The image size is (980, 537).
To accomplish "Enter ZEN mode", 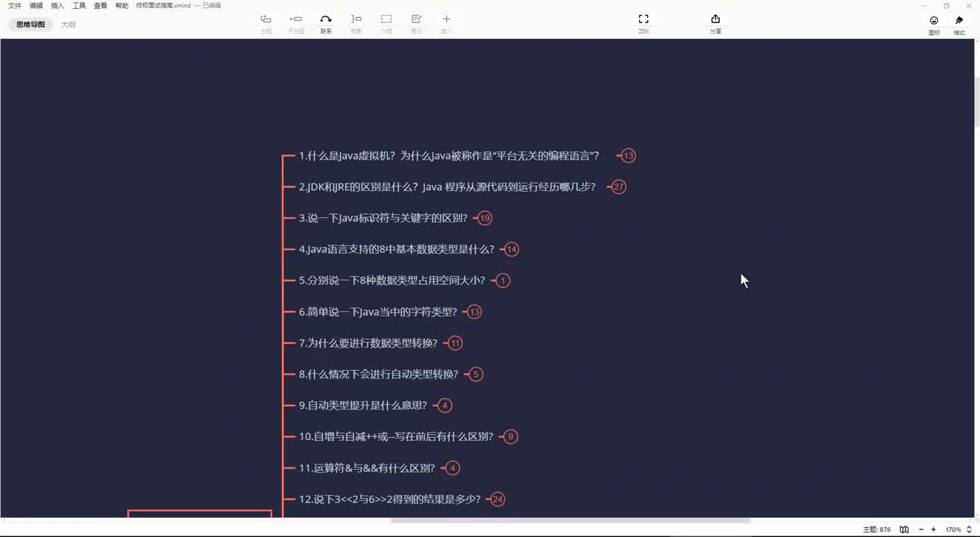I will click(644, 19).
